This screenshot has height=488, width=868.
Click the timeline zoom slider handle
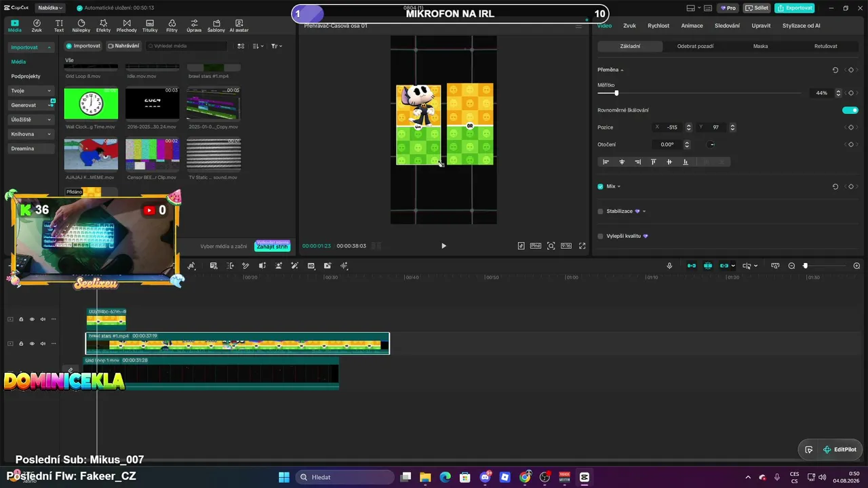coord(806,266)
